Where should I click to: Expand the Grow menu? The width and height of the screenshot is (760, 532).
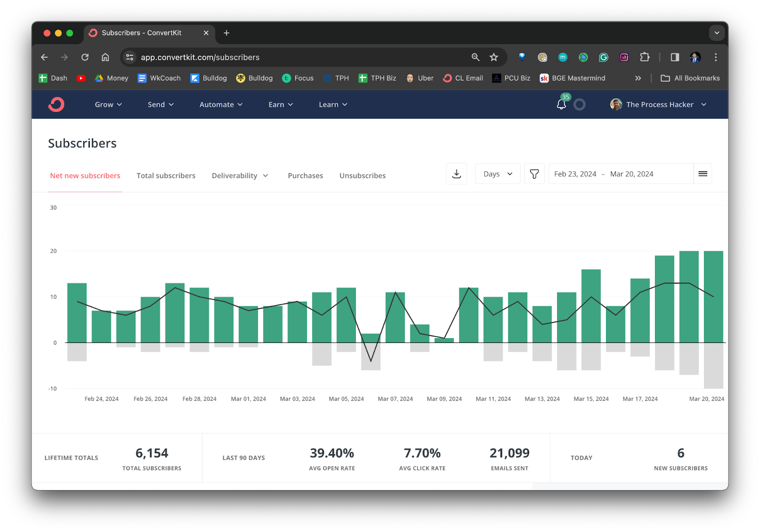point(108,104)
